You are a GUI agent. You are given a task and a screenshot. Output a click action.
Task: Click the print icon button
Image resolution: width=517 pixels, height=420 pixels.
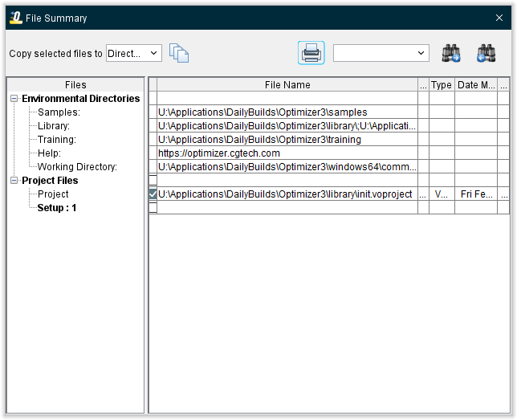point(311,53)
